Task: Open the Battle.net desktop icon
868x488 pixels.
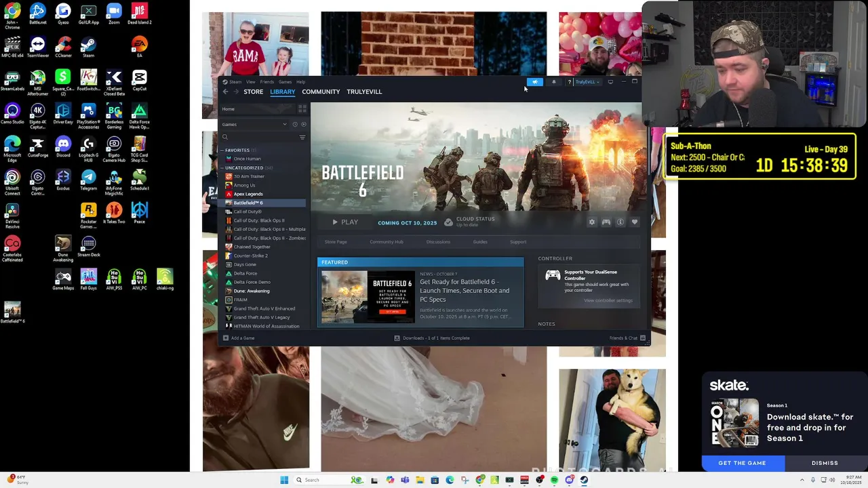Action: (37, 14)
